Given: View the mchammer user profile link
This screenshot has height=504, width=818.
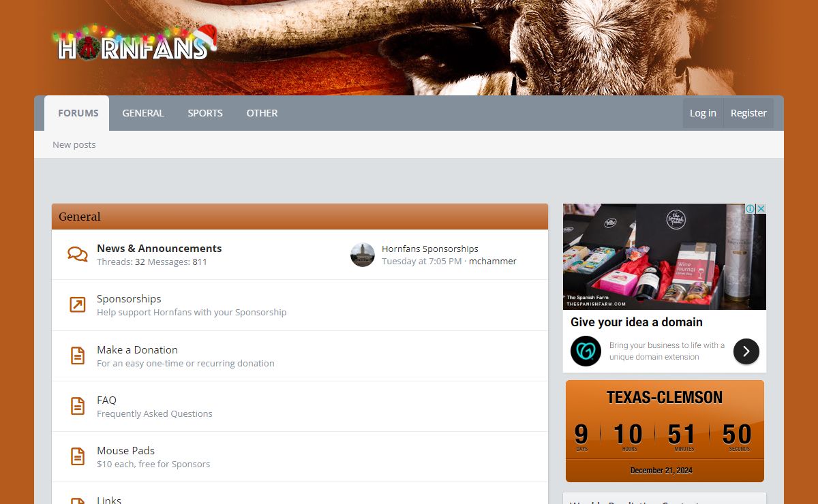Looking at the screenshot, I should pyautogui.click(x=493, y=261).
